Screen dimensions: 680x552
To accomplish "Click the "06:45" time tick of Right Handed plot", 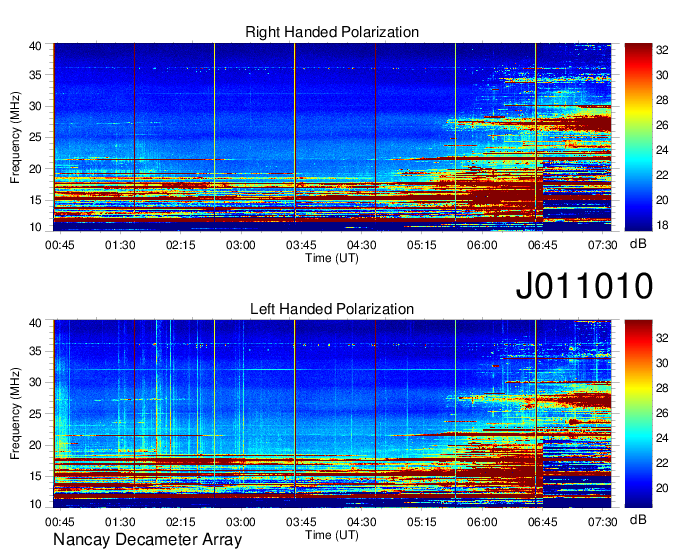I will click(x=542, y=245).
